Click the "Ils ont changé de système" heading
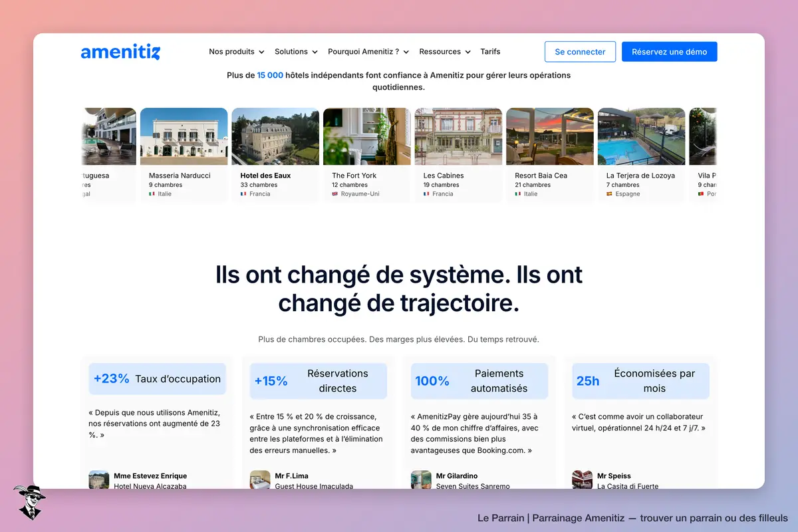Image resolution: width=798 pixels, height=532 pixels. (399, 289)
